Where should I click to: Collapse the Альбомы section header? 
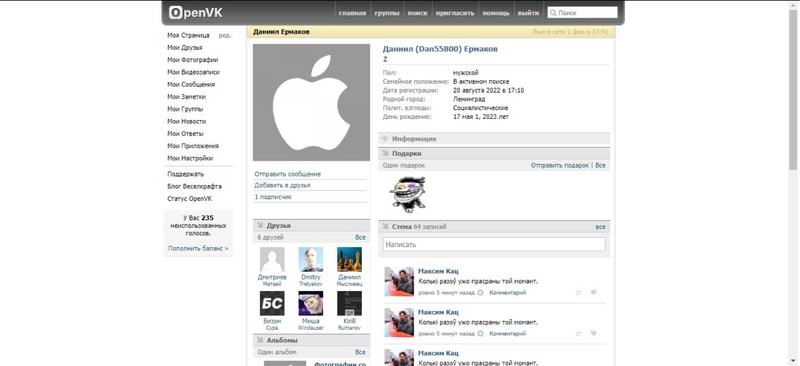(311, 340)
